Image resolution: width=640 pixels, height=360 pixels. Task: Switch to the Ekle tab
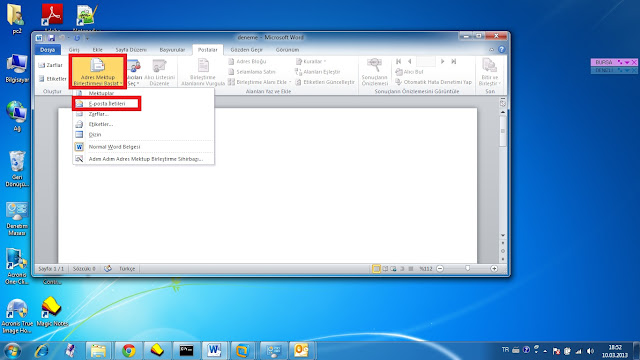[97, 50]
